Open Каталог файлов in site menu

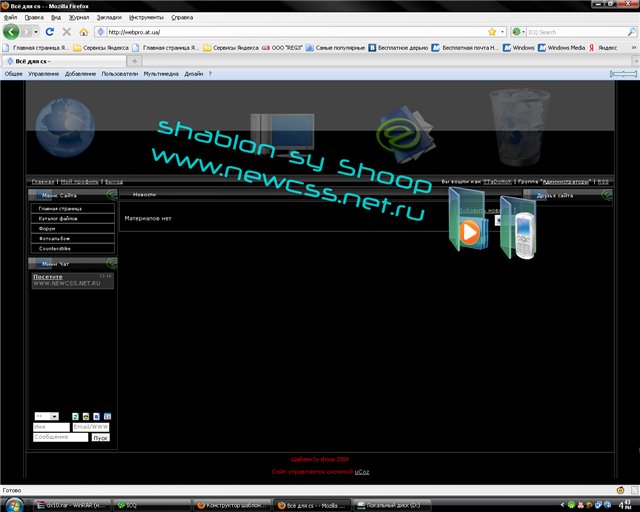coord(73,218)
